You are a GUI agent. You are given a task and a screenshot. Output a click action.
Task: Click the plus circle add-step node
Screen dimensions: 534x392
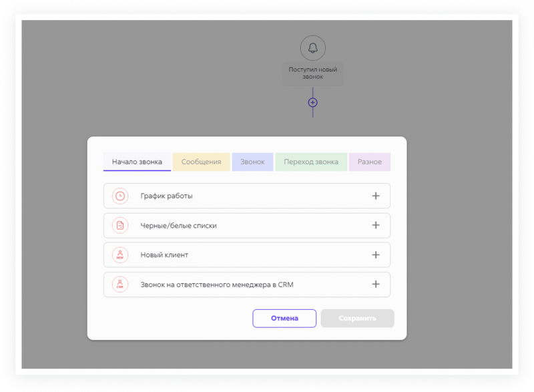coord(312,102)
